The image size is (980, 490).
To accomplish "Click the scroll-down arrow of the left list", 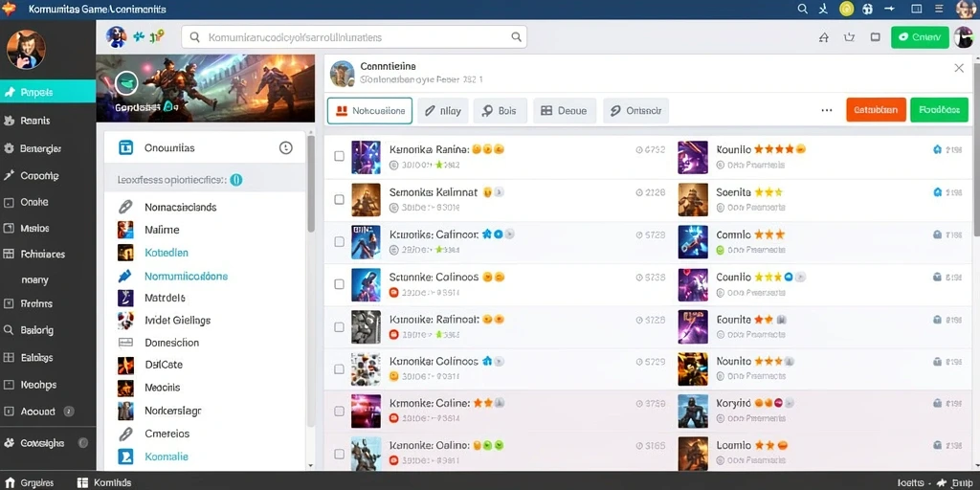I will click(x=311, y=466).
